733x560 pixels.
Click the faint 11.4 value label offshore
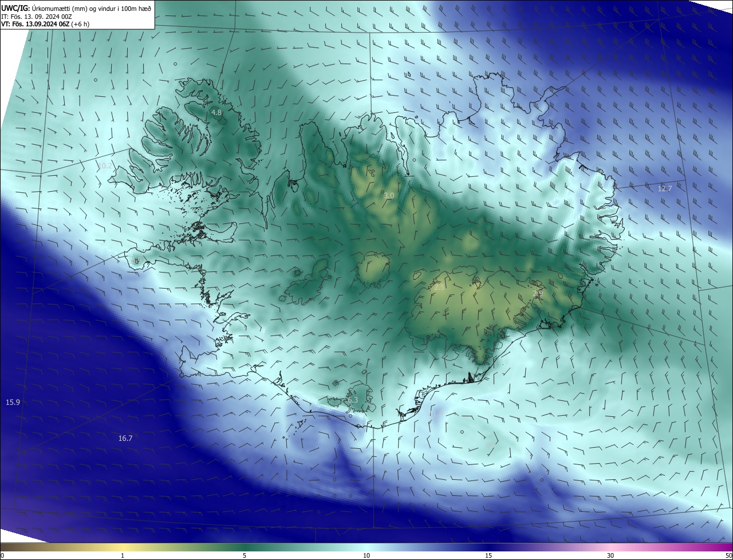pos(436,413)
